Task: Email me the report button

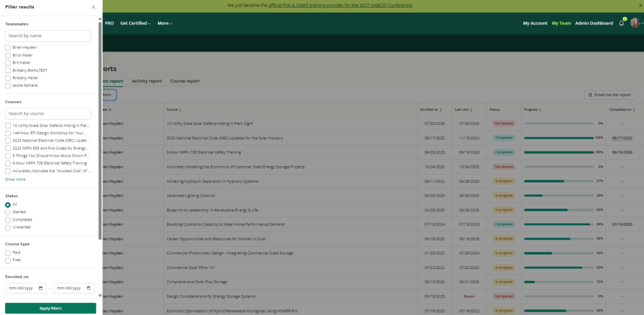Action: click(610, 95)
